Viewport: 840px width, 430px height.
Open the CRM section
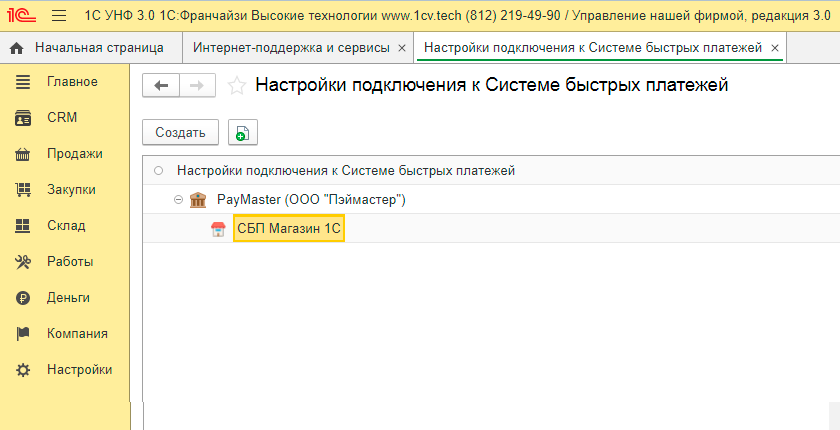pos(62,118)
